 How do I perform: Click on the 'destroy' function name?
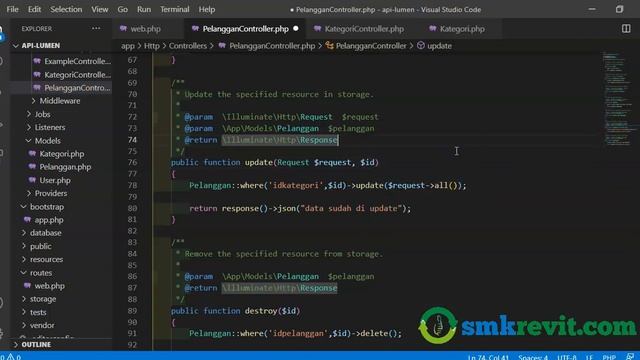261,311
